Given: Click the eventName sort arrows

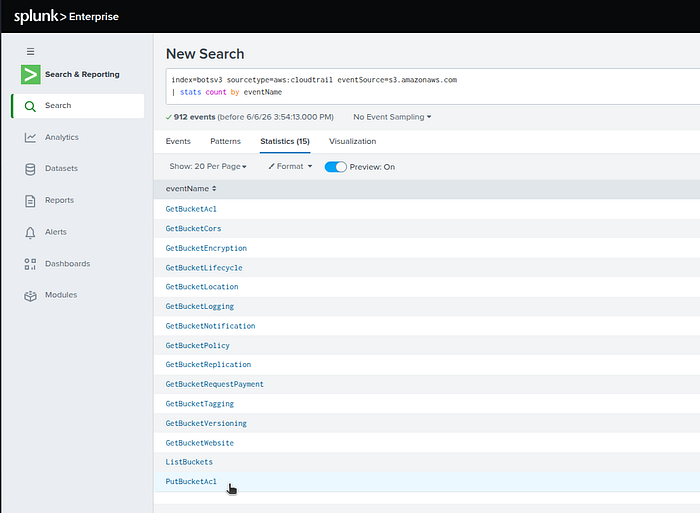Looking at the screenshot, I should point(214,189).
